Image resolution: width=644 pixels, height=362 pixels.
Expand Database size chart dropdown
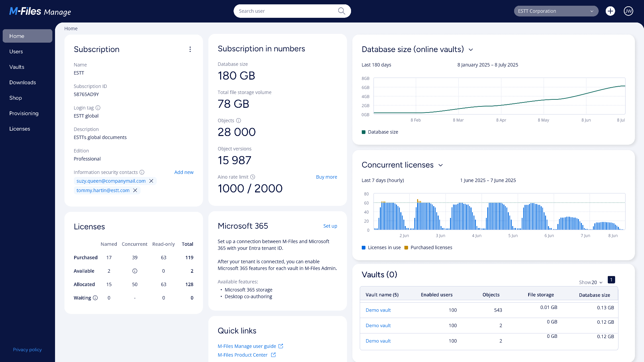point(471,50)
